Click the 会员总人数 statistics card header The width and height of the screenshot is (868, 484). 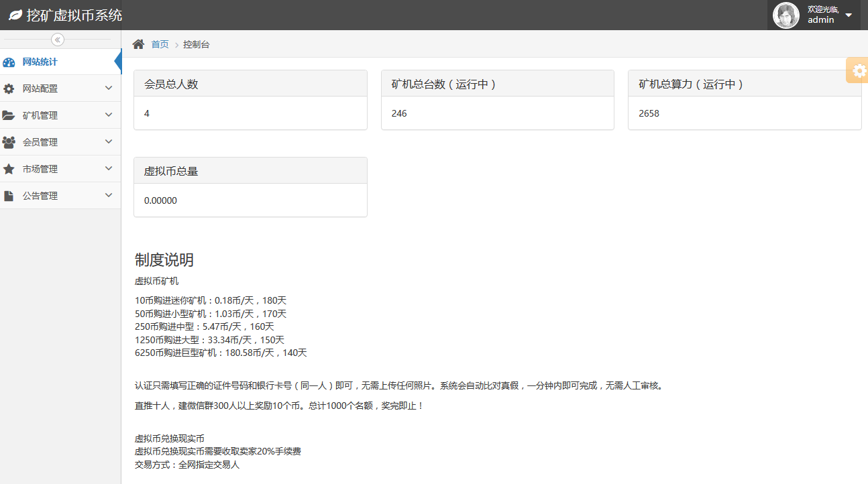pos(250,84)
